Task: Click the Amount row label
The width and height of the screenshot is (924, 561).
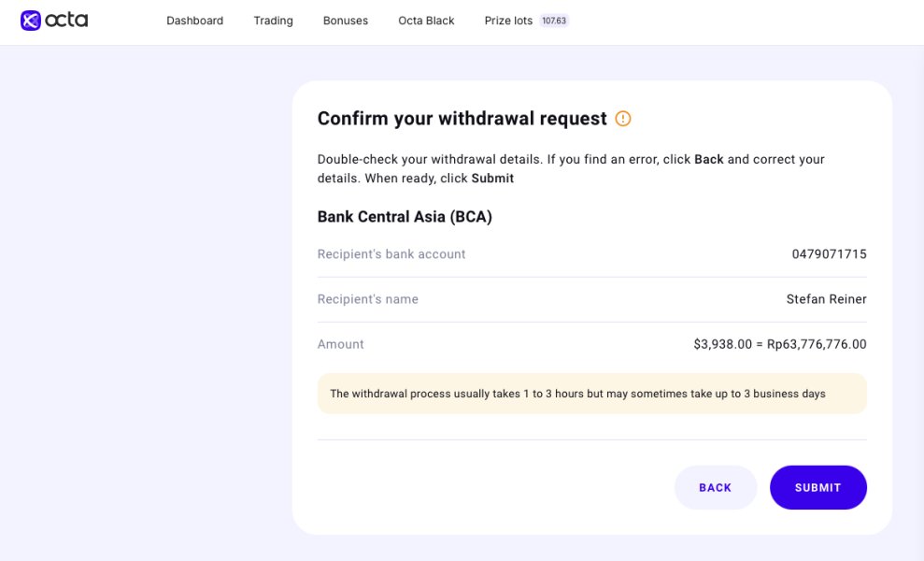Action: coord(341,344)
